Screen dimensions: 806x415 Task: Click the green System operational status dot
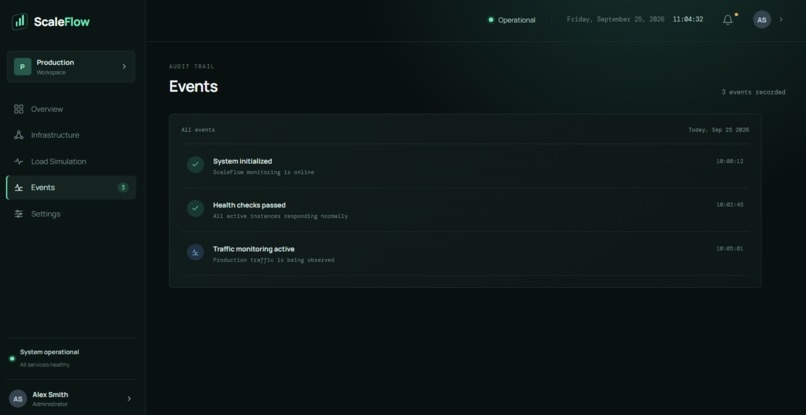coord(12,358)
